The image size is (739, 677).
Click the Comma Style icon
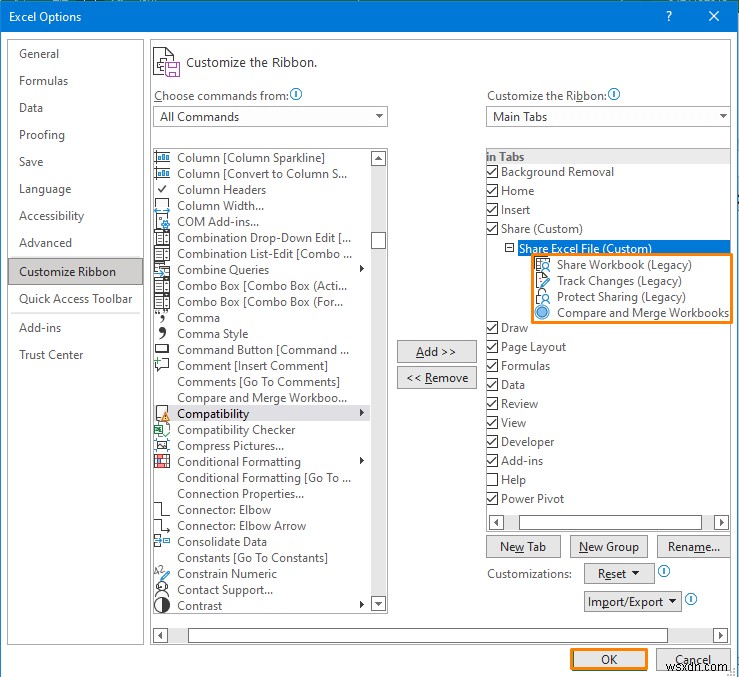pyautogui.click(x=162, y=333)
